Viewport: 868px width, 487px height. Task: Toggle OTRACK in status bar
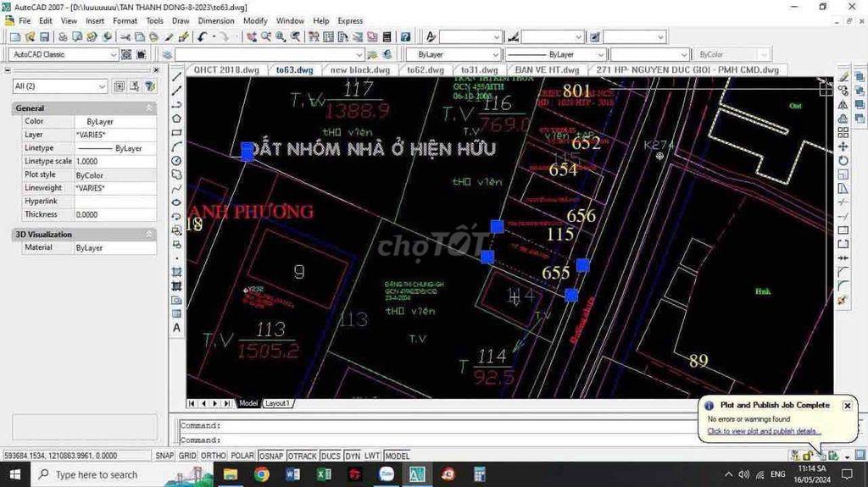pos(303,456)
